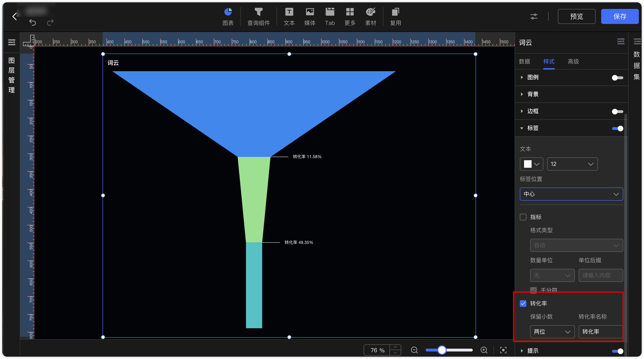Open the 图层管理 layer management panel
Image resolution: width=644 pixels, height=359 pixels.
[x=12, y=75]
